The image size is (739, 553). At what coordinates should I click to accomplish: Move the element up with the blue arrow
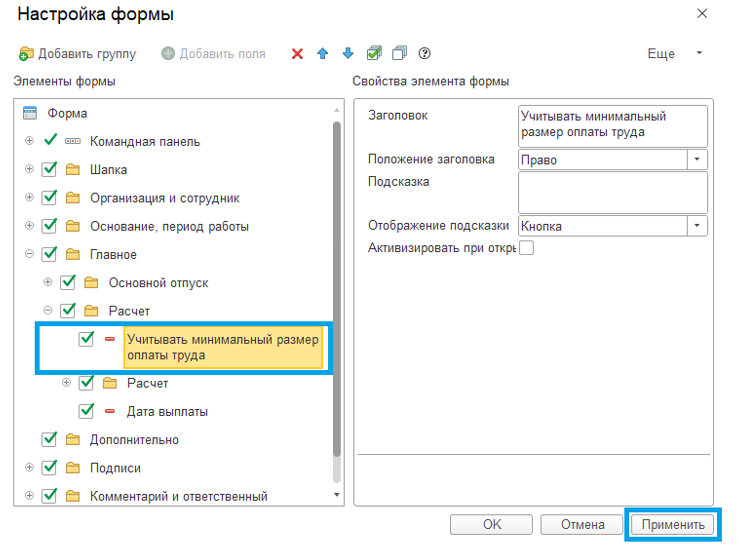pyautogui.click(x=323, y=54)
